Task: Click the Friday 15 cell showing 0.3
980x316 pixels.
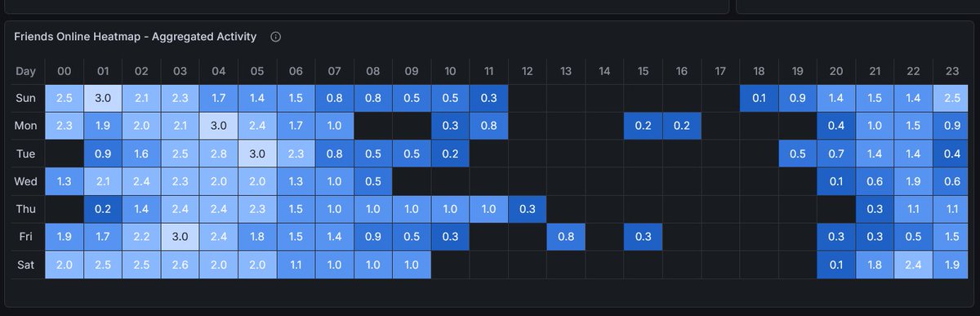Action: click(x=643, y=237)
